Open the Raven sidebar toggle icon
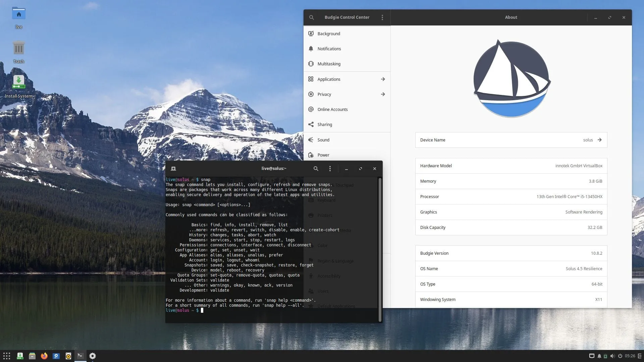The height and width of the screenshot is (362, 644). (640, 356)
